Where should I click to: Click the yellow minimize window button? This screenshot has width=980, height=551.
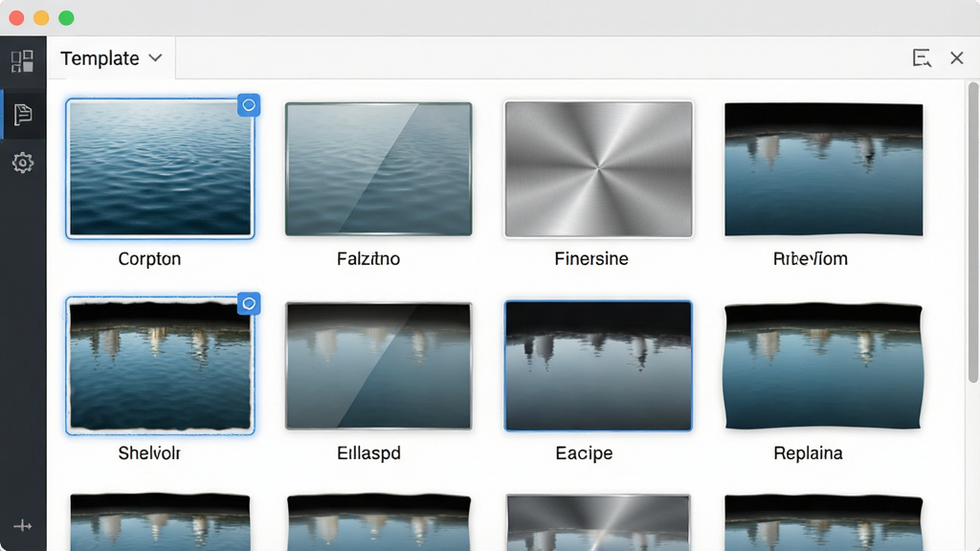click(41, 18)
